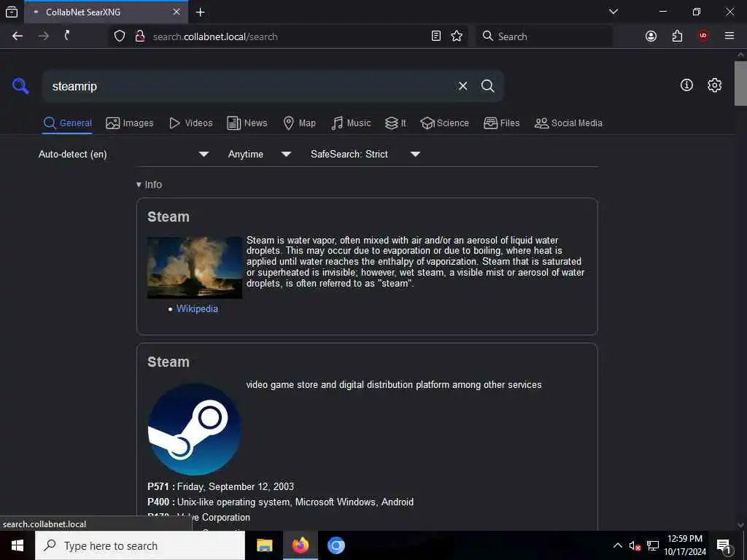Click in the steamrip search field

click(x=250, y=86)
